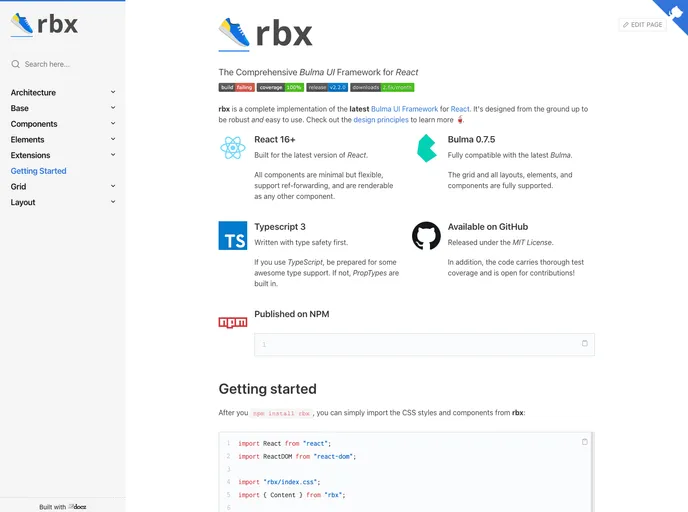Copy the import code example
Viewport: 688px width, 512px height.
[584, 442]
